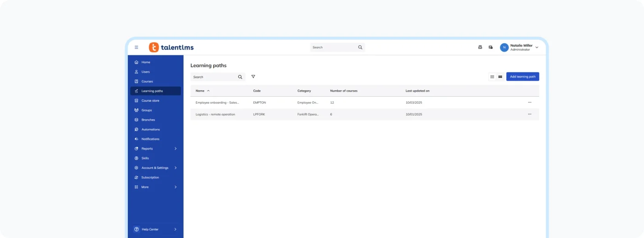The width and height of the screenshot is (644, 238).
Task: Open options menu for Employee onboarding row
Action: [529, 102]
